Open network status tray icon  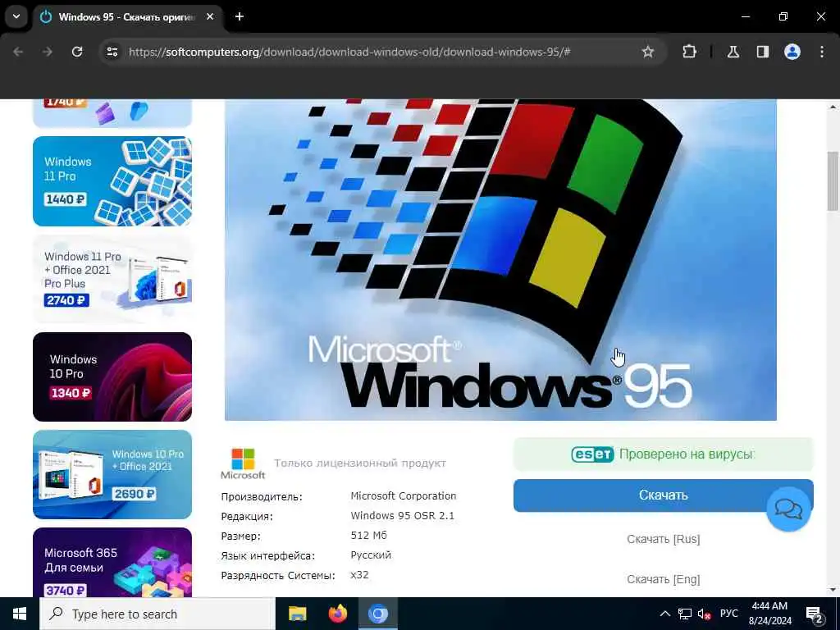(685, 614)
